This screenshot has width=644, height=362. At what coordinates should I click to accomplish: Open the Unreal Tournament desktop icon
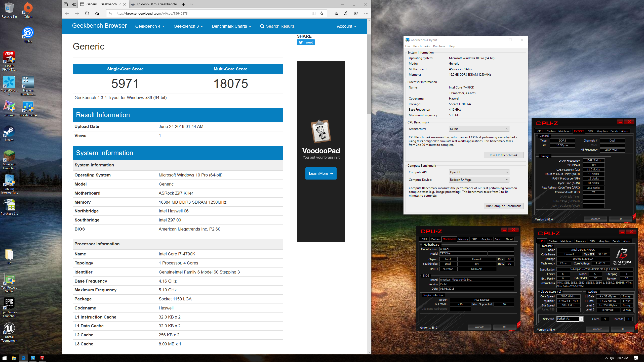9,332
